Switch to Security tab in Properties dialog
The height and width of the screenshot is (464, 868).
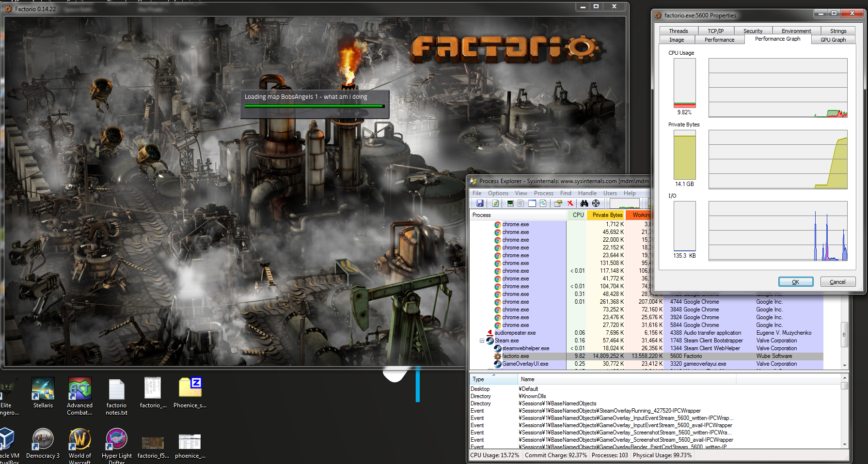[753, 31]
